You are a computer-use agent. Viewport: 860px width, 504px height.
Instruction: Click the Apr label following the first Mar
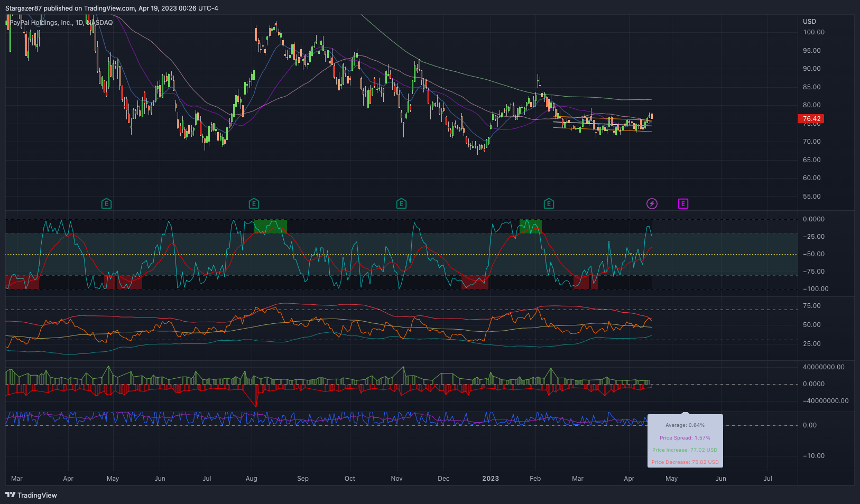pyautogui.click(x=68, y=479)
